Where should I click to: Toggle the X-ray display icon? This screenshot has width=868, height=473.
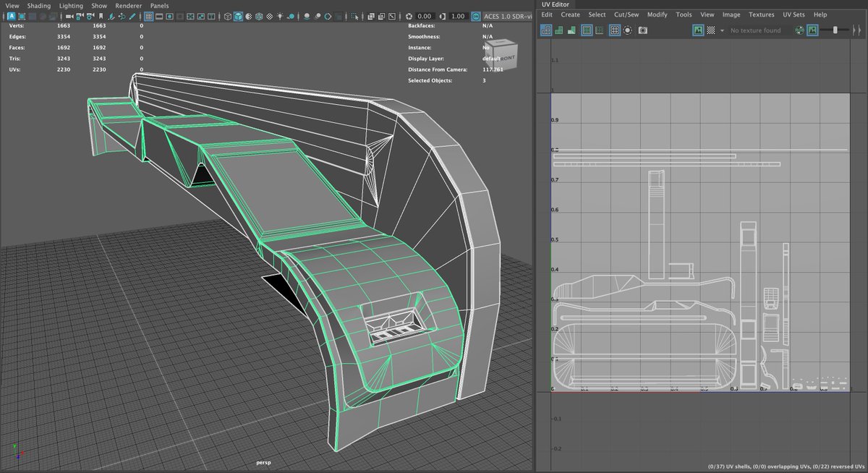[x=371, y=16]
